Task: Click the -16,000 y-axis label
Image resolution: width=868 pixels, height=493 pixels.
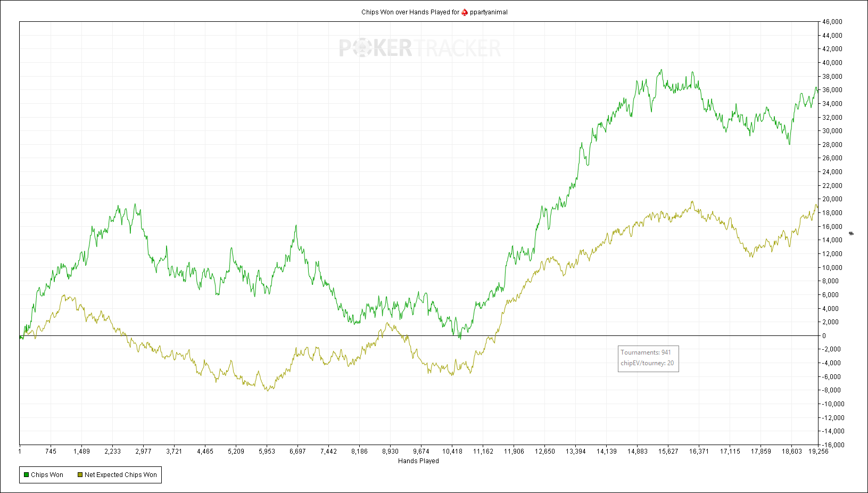Action: [833, 445]
